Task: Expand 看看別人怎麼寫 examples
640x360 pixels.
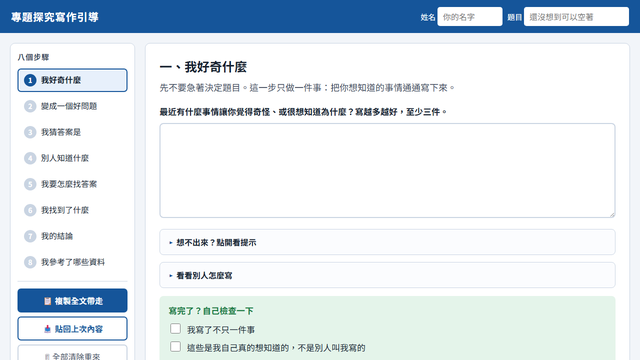Action: click(387, 276)
